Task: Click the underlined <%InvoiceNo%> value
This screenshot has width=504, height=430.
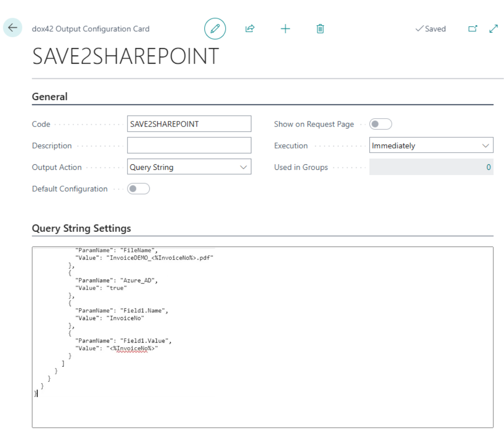Action: tap(132, 349)
